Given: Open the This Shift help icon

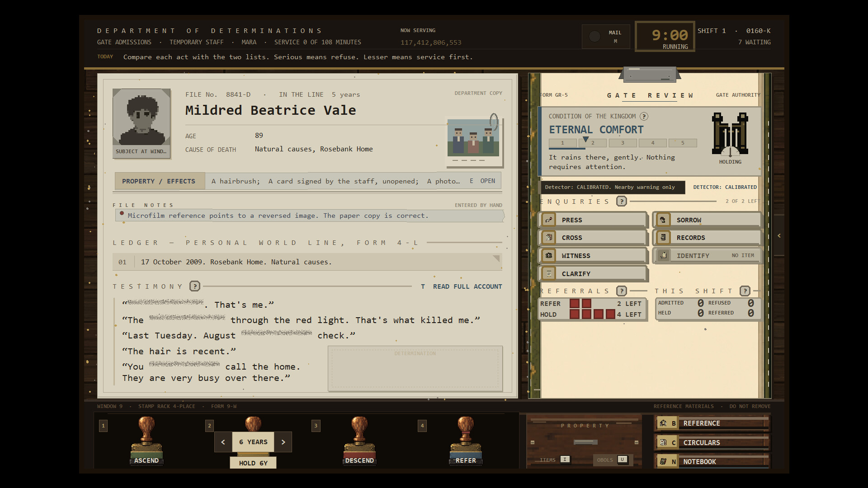Looking at the screenshot, I should click(745, 291).
